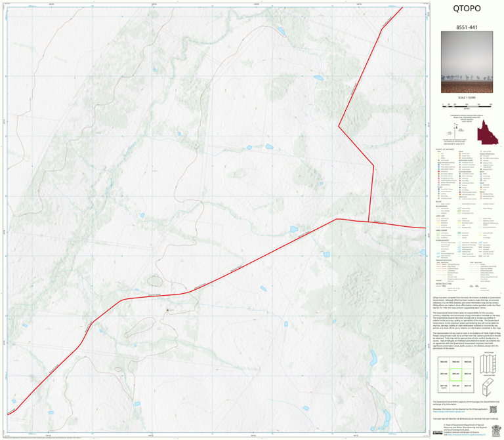Click the QR code for QTopo
Screen dimensions: 504x440
point(493,409)
